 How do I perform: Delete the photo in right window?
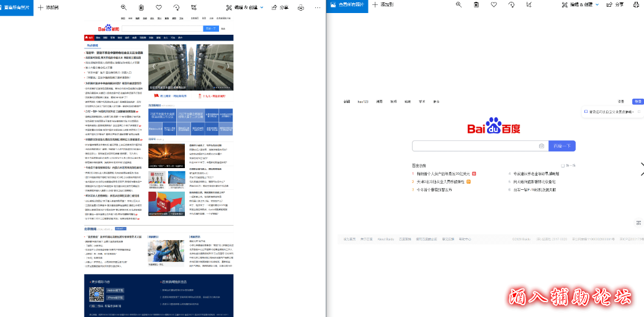476,4
